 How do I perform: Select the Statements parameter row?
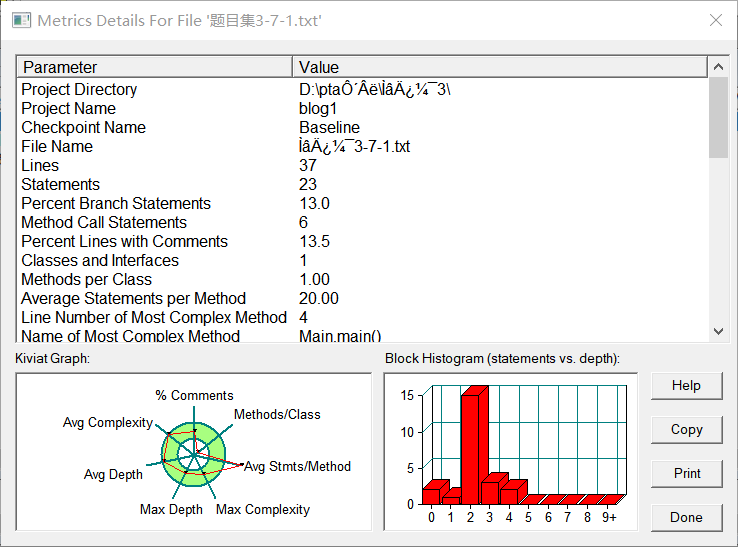click(x=362, y=184)
